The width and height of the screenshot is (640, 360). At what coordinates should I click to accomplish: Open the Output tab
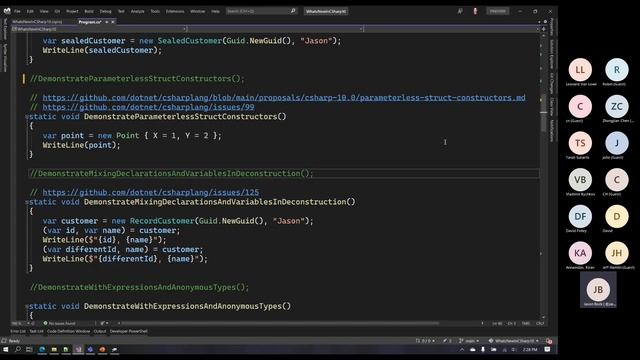pos(100,331)
